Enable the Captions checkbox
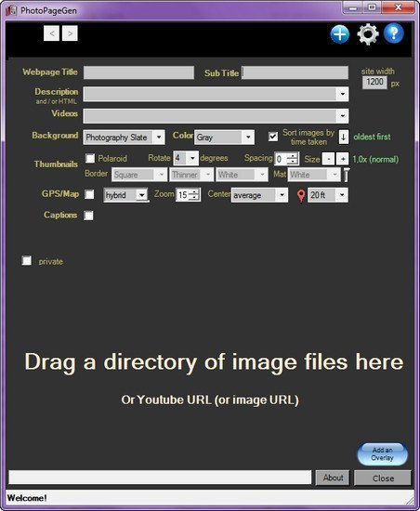This screenshot has height=511, width=420. pos(88,216)
